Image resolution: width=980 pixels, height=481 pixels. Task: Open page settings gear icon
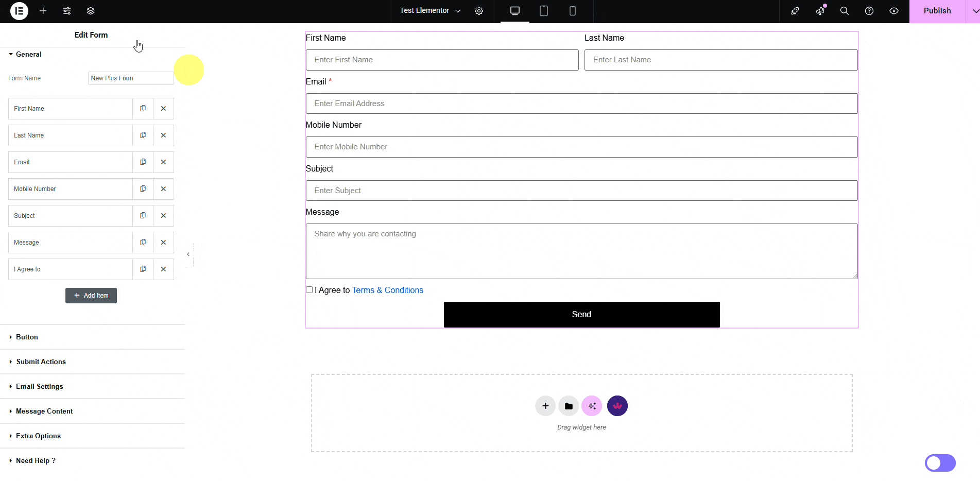(x=479, y=11)
